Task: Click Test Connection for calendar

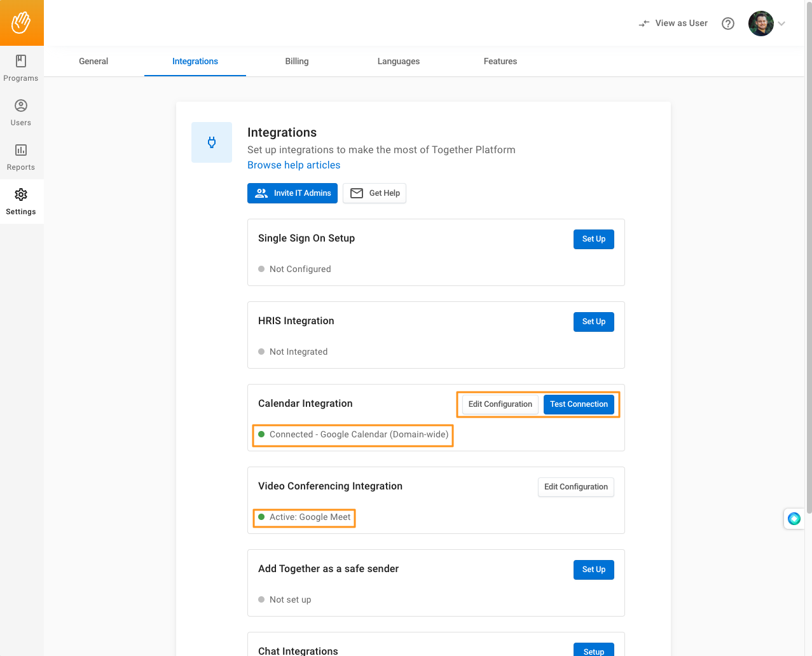Action: pos(579,404)
